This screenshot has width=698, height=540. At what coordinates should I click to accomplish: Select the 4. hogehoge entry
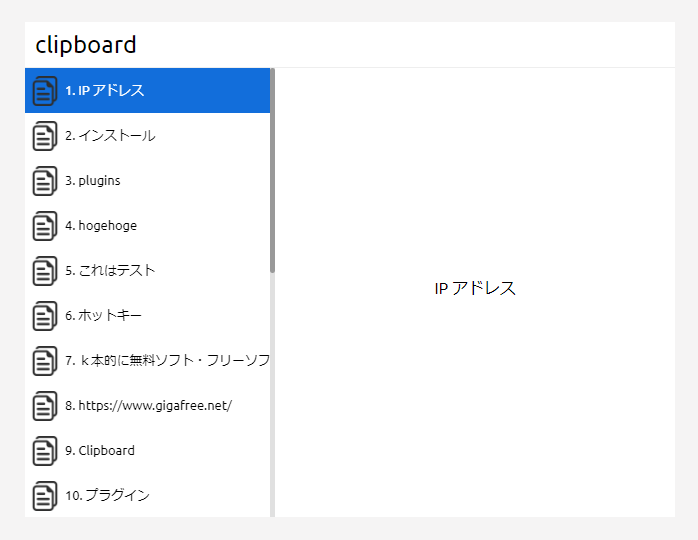[x=147, y=226]
